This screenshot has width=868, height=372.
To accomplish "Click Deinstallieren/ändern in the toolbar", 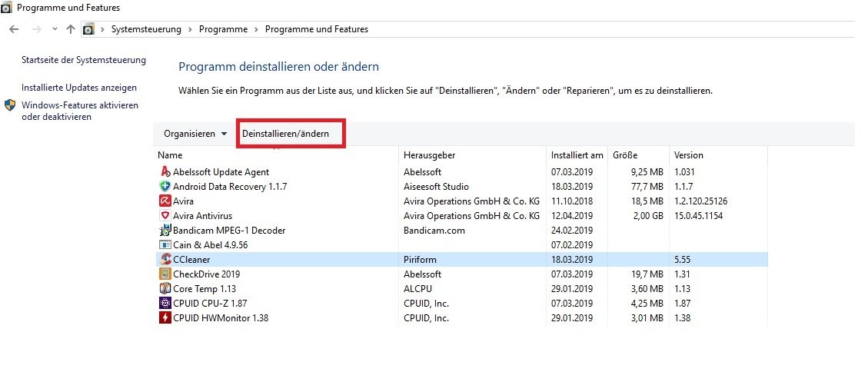I will tap(286, 134).
